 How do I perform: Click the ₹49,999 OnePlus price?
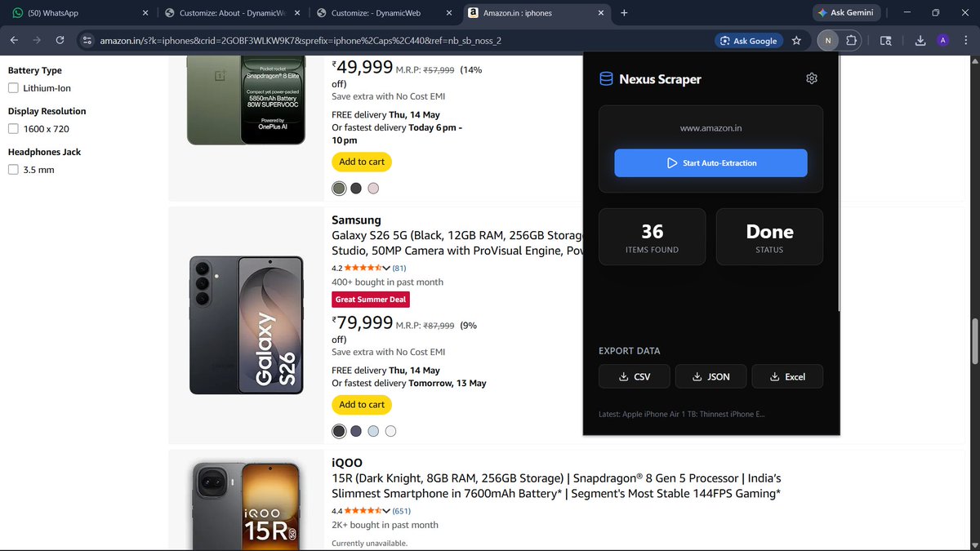(363, 68)
